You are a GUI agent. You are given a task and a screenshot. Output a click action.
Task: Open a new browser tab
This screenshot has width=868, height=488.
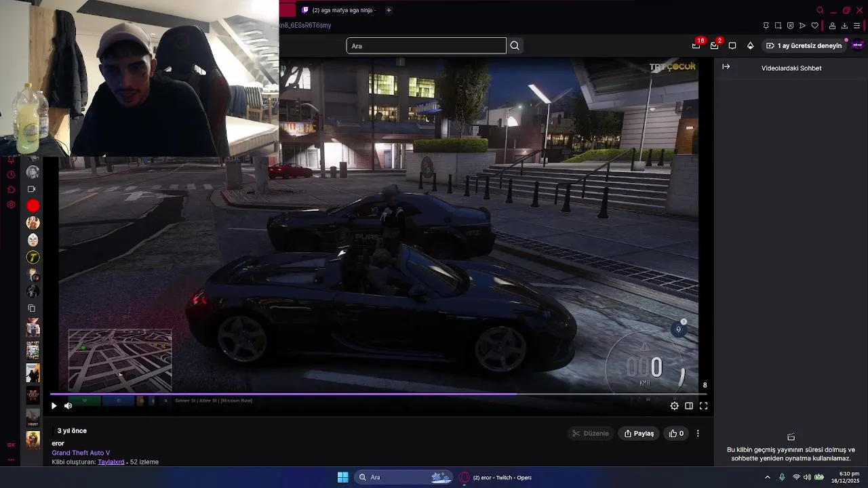(389, 10)
